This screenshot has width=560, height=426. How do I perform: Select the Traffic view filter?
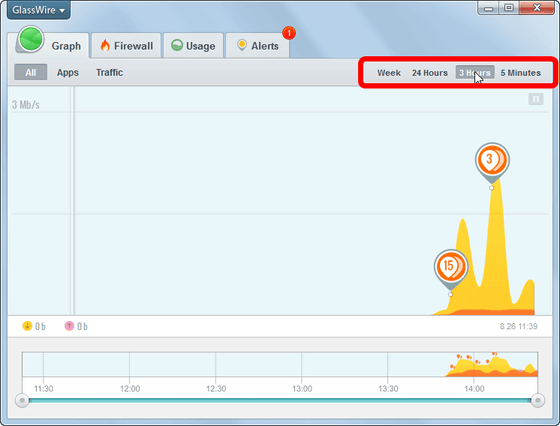pyautogui.click(x=109, y=72)
